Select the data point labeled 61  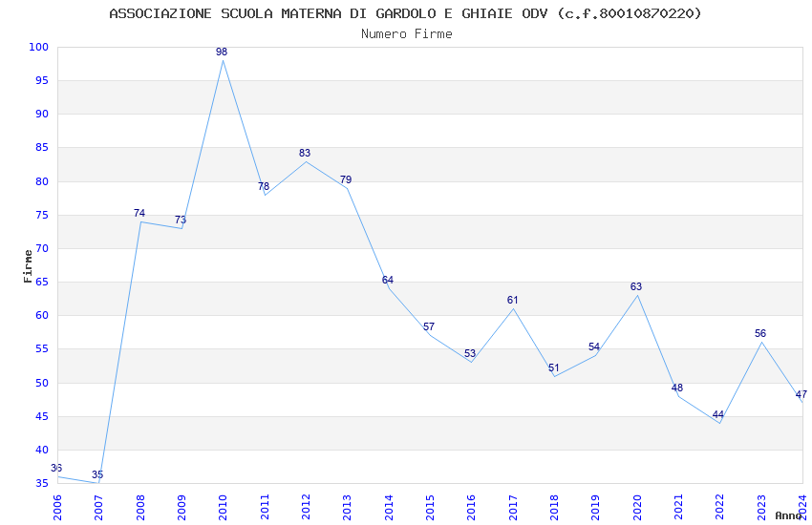point(512,300)
